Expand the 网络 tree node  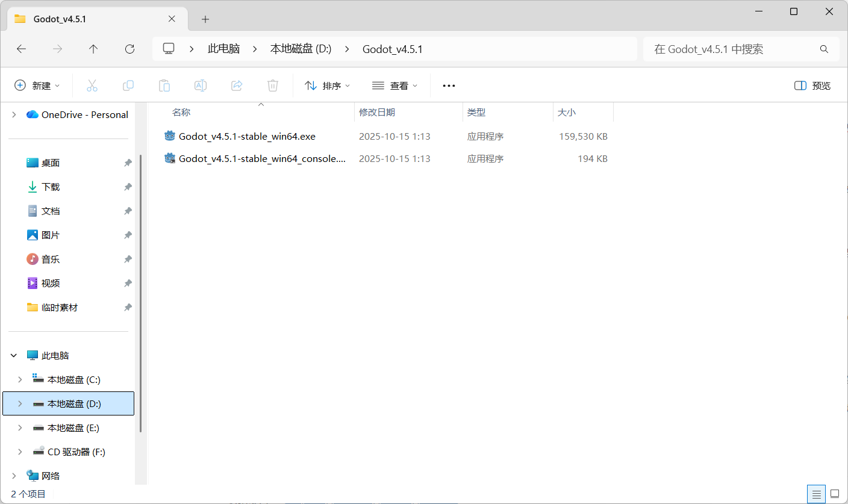pyautogui.click(x=14, y=476)
